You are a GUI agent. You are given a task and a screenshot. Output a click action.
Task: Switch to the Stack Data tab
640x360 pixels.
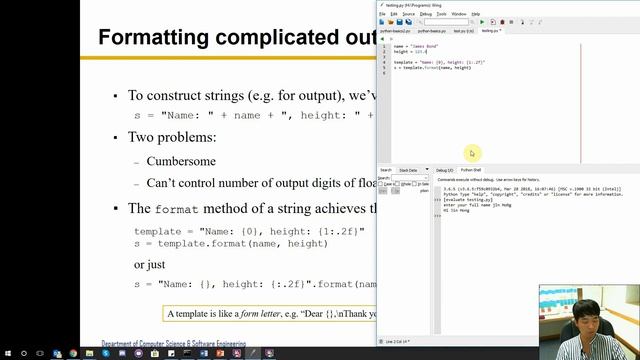(408, 170)
